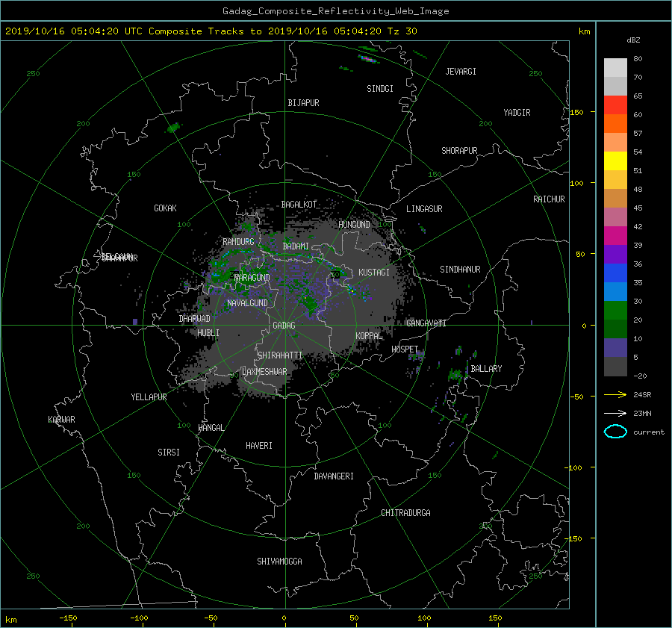Click the SINDGI city label

pyautogui.click(x=380, y=89)
